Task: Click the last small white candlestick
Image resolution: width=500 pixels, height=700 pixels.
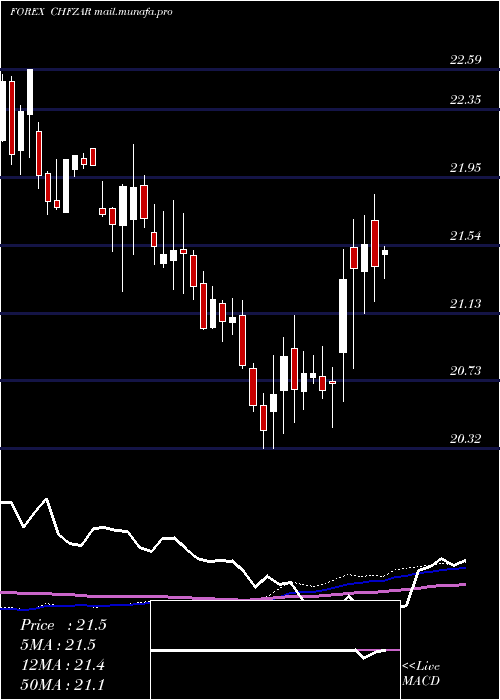Action: click(385, 253)
